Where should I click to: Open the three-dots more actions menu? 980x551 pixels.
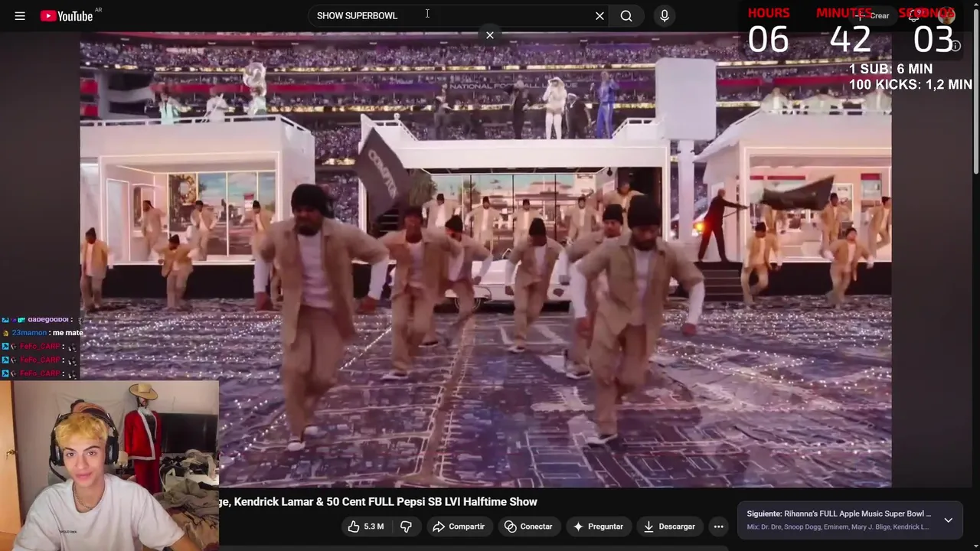click(718, 527)
